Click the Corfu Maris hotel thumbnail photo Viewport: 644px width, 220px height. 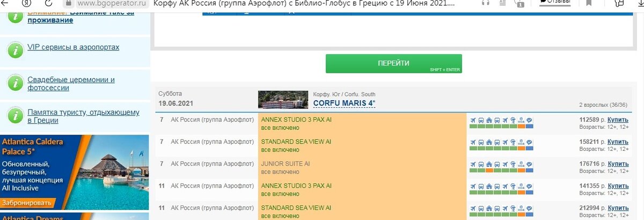tap(283, 99)
